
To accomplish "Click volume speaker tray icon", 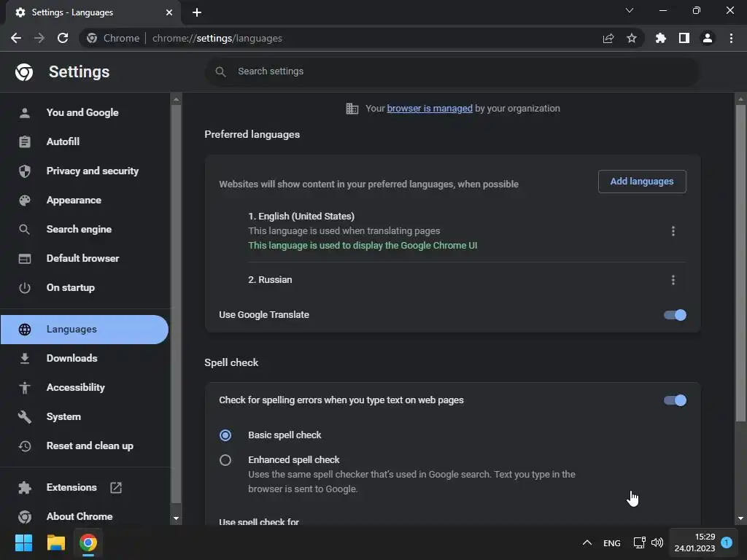I will point(657,542).
